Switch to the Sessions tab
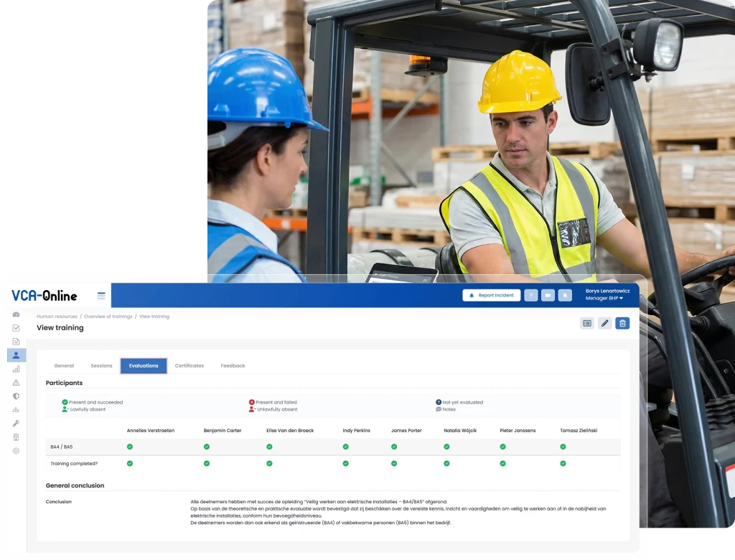 pos(101,365)
